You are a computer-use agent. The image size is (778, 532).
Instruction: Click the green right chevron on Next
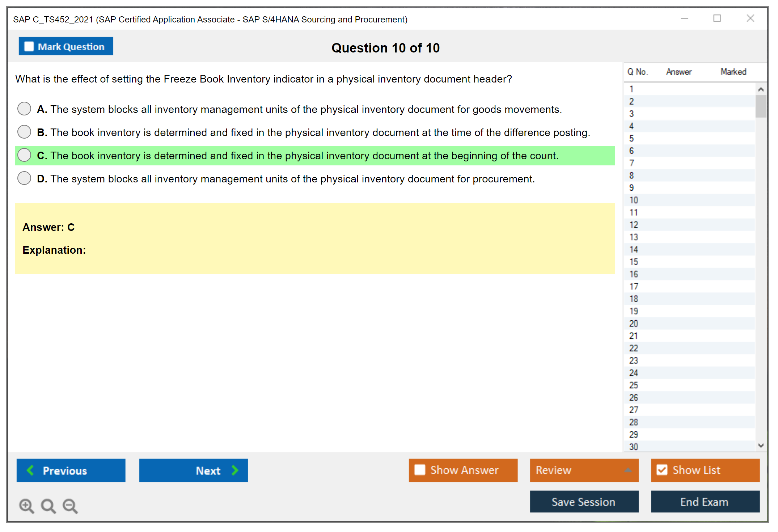pyautogui.click(x=235, y=470)
